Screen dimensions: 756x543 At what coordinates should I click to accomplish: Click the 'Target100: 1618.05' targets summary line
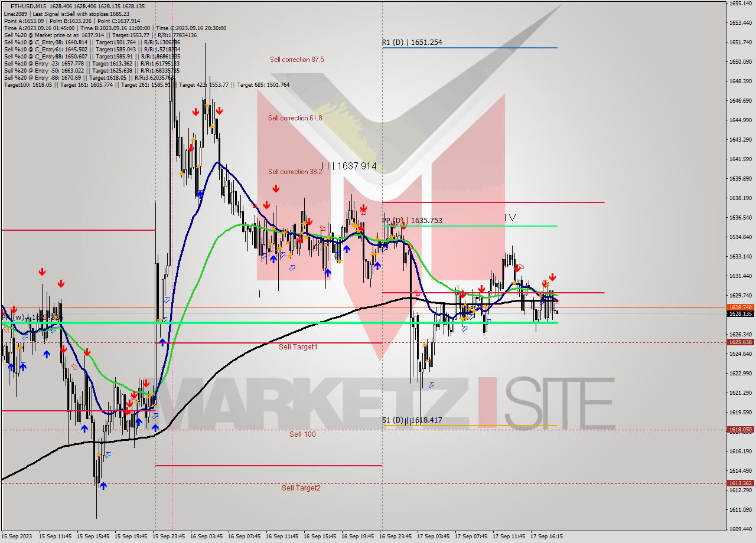146,85
